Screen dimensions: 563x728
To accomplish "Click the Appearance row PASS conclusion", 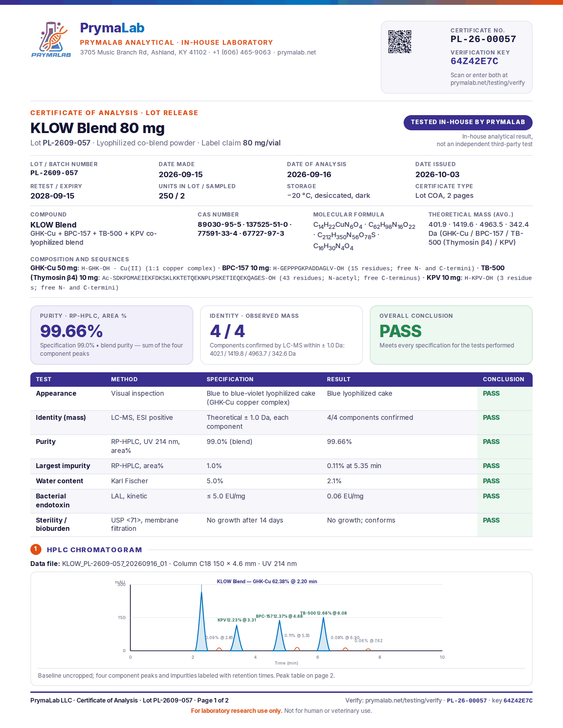I will pos(491,393).
